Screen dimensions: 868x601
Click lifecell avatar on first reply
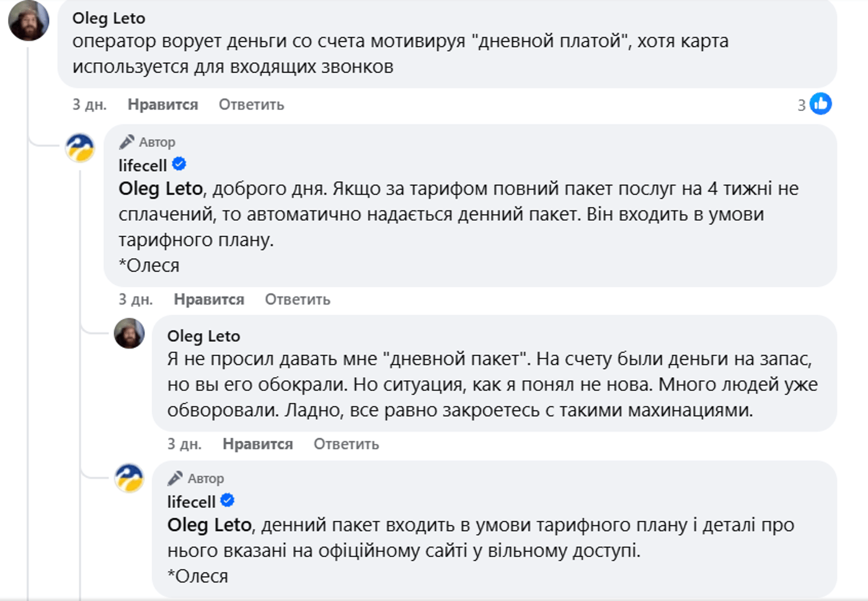80,148
